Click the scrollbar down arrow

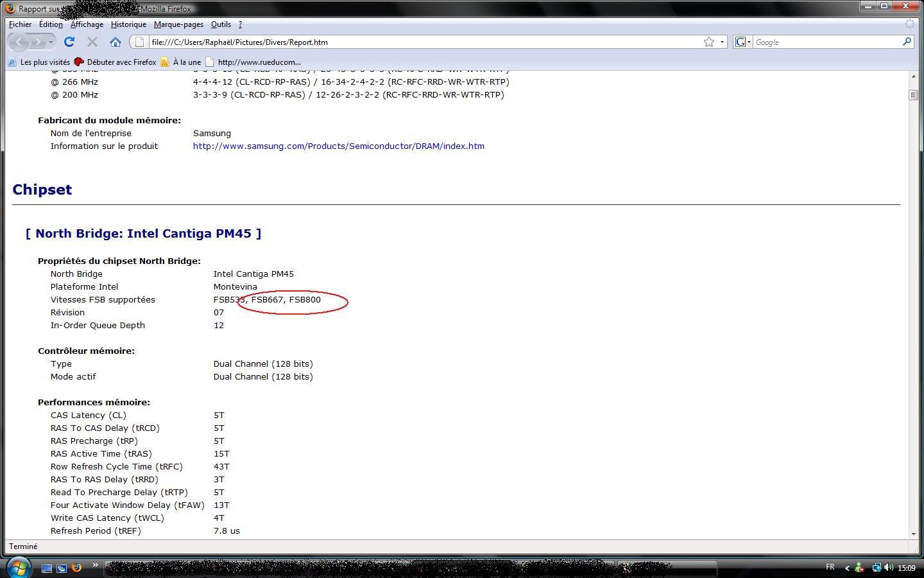pyautogui.click(x=913, y=534)
